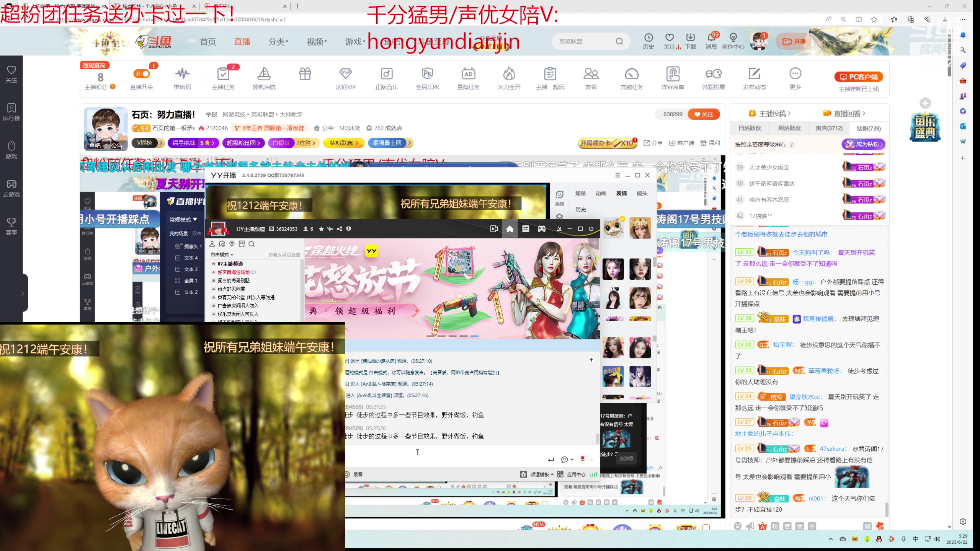Click the orange 关注 follow button

pos(704,114)
